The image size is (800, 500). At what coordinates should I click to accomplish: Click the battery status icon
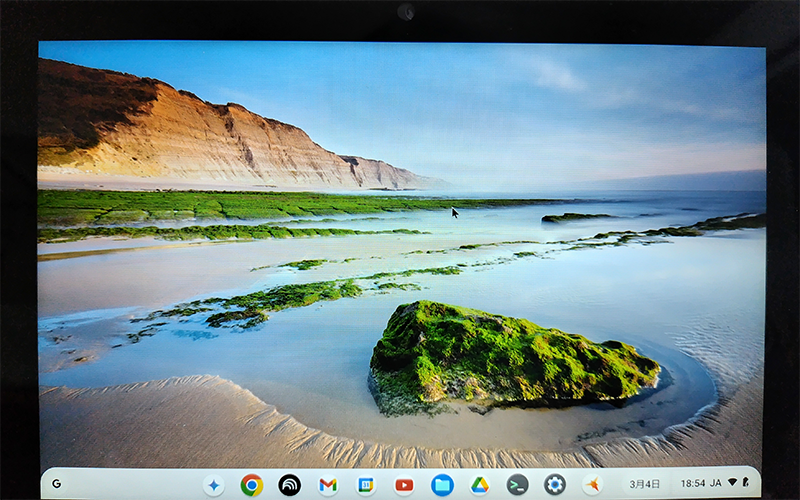tap(746, 484)
